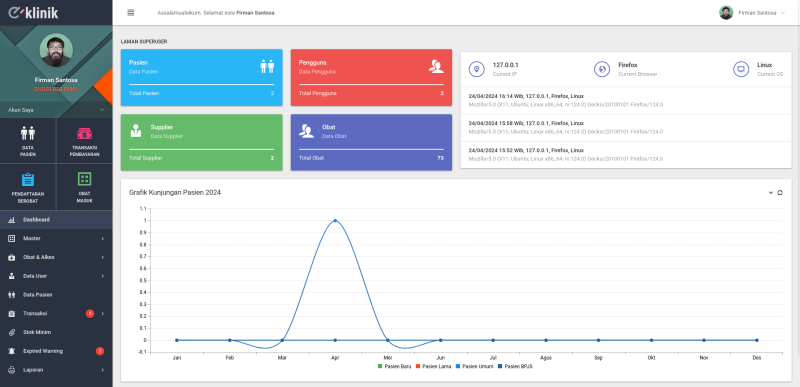The width and height of the screenshot is (800, 387).
Task: Open the Data Pasien shortcut icon
Action: 28,133
